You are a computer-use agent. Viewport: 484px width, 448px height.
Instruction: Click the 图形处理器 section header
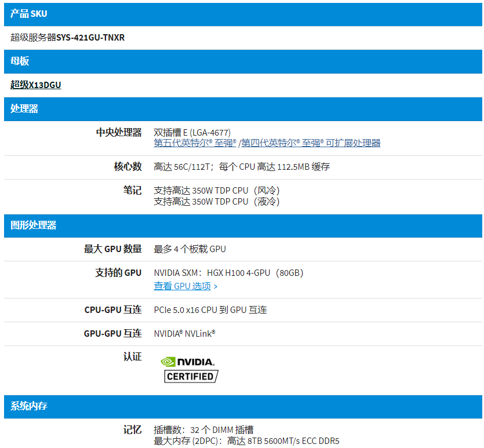tap(243, 225)
